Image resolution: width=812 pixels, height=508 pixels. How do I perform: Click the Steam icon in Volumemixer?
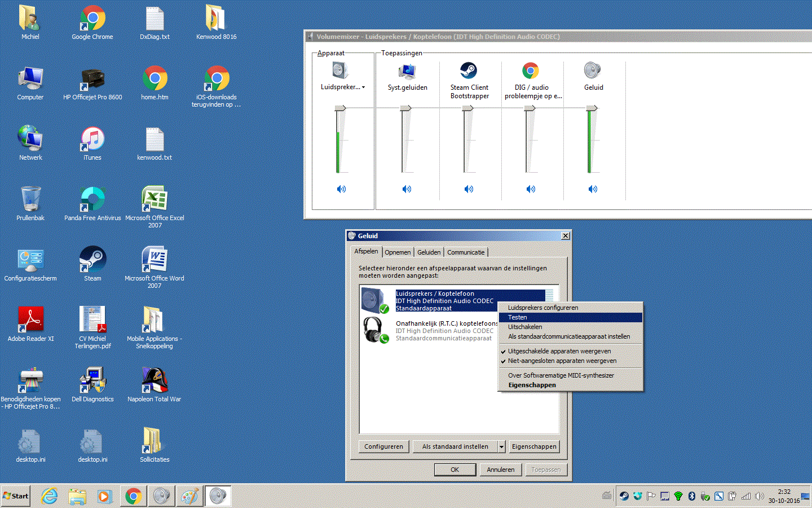tap(469, 71)
